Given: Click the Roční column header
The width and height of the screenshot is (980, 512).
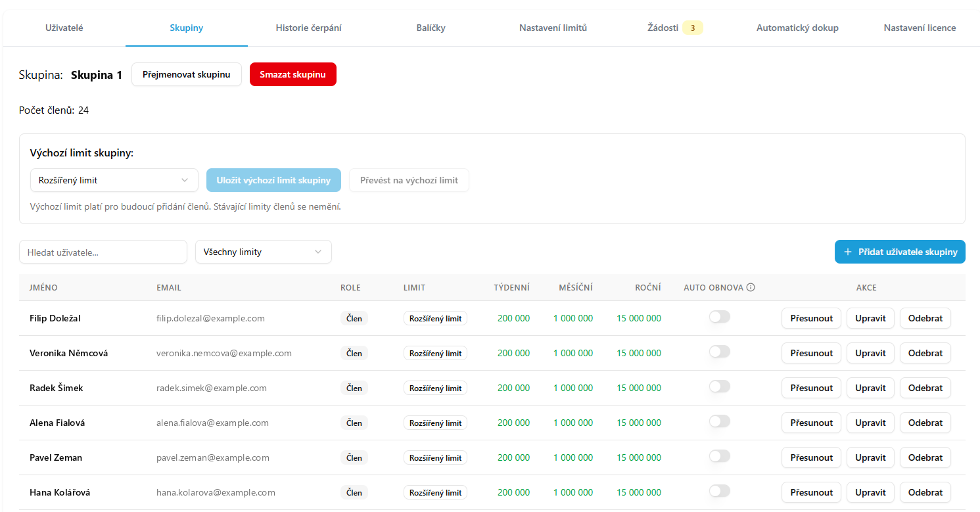Looking at the screenshot, I should pyautogui.click(x=648, y=287).
